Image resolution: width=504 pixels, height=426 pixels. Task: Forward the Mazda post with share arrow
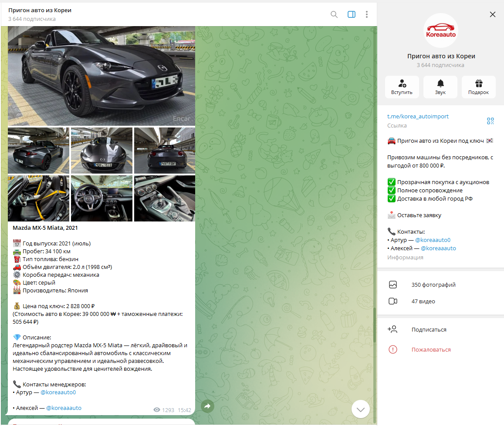point(207,406)
